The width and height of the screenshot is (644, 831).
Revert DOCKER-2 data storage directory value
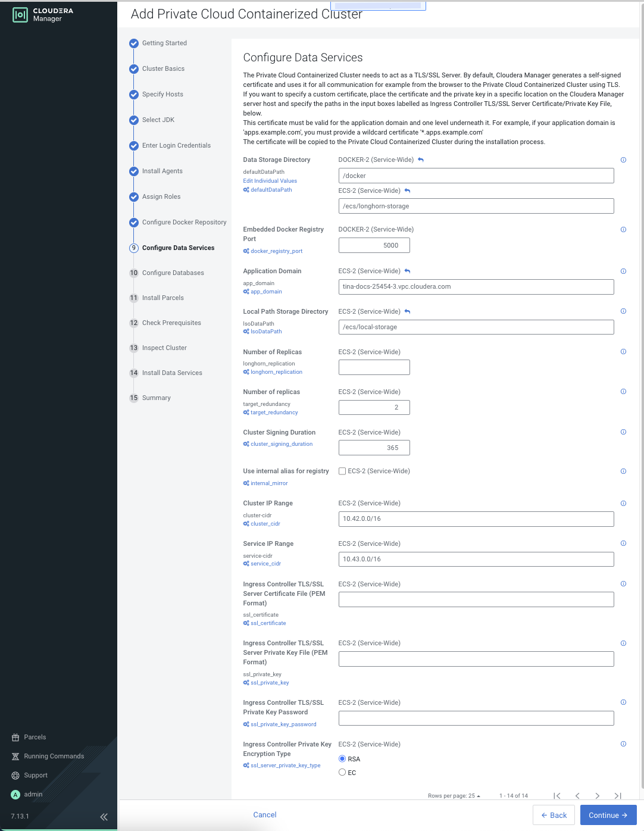pyautogui.click(x=421, y=160)
